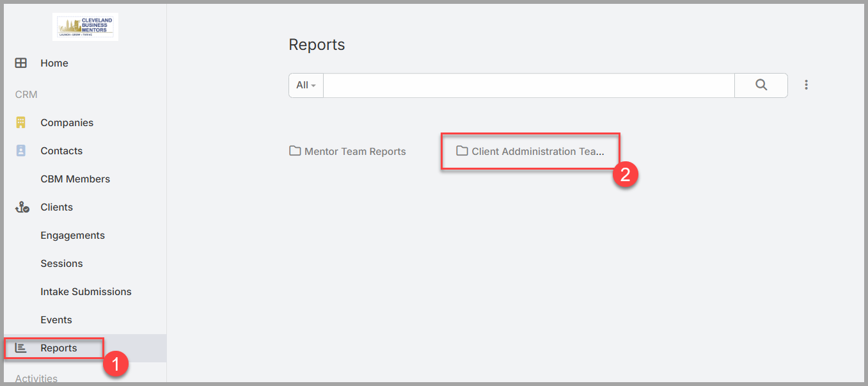Go to CBM Members

75,179
